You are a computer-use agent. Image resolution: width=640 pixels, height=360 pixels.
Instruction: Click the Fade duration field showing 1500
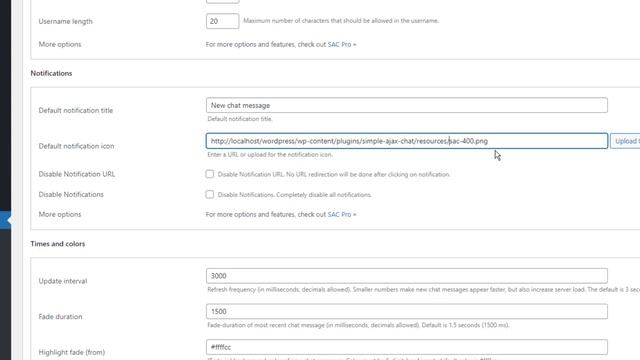(407, 311)
